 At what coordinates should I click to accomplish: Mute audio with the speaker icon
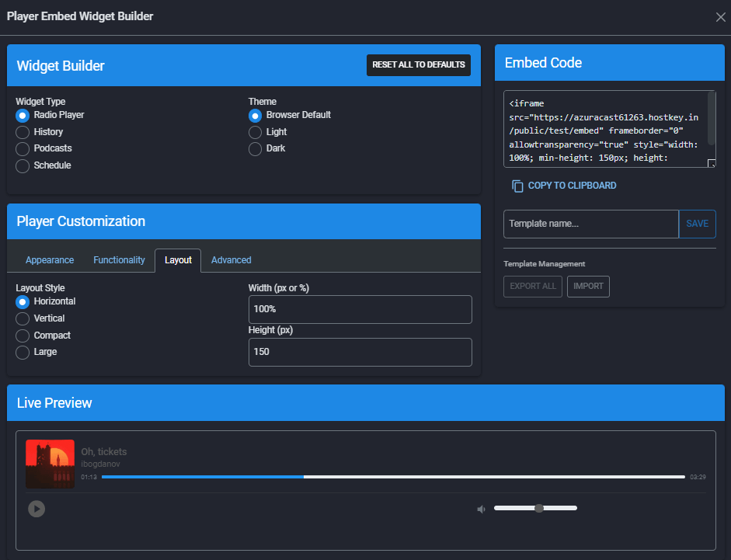click(x=481, y=509)
